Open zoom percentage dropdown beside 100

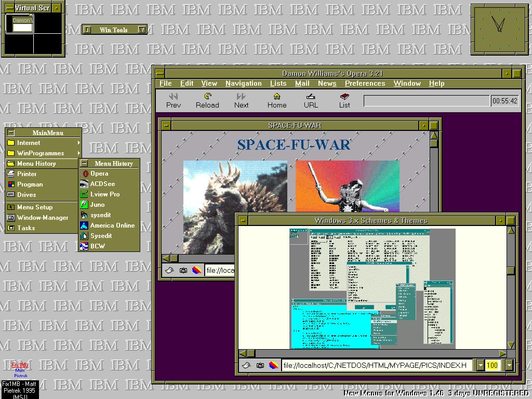click(509, 366)
